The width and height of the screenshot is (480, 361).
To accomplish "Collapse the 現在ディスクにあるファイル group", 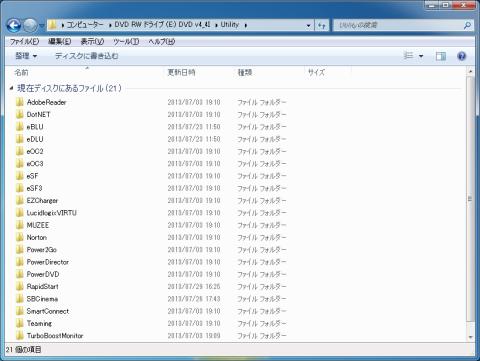I will click(x=11, y=88).
